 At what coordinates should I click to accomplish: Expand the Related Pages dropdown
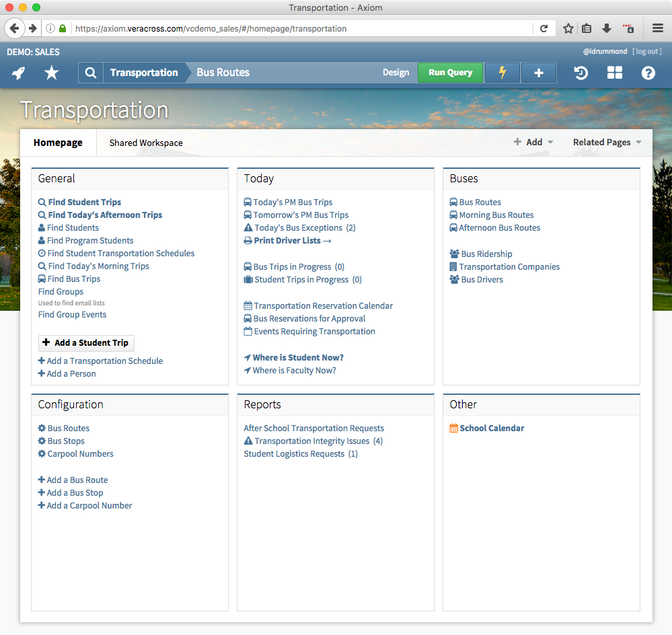607,142
